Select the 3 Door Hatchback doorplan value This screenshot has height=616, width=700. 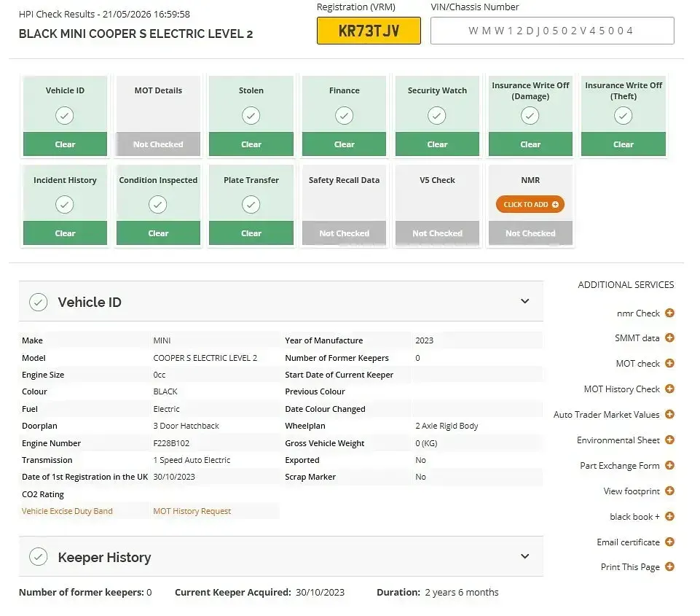point(186,426)
